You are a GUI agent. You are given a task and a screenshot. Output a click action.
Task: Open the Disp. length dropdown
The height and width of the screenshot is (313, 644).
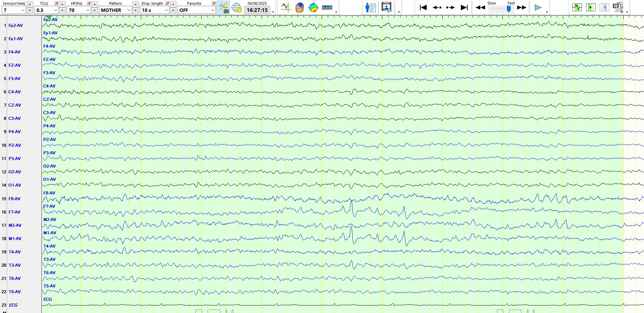click(155, 10)
